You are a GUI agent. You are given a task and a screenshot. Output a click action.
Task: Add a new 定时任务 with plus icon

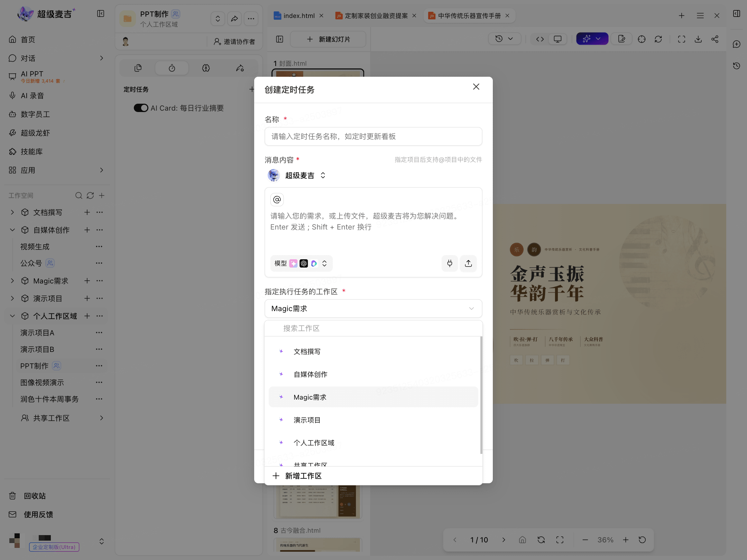[x=252, y=90]
